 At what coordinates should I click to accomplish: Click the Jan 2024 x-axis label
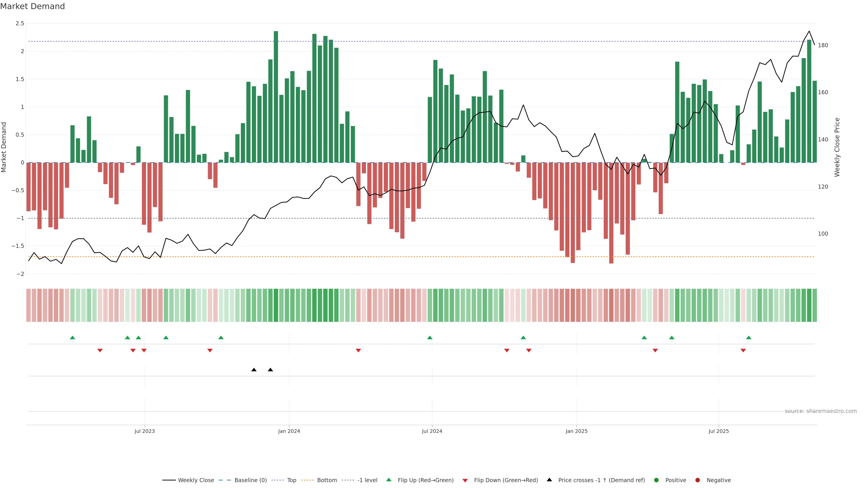[x=289, y=431]
